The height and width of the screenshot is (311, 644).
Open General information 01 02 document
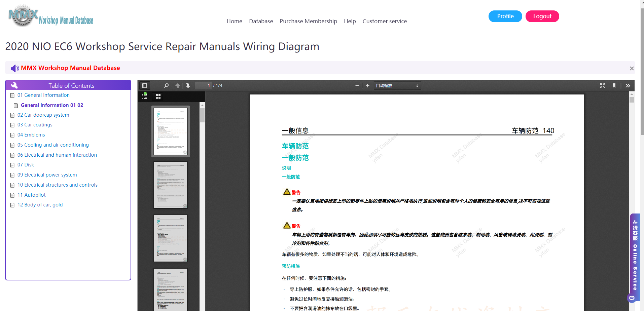(x=52, y=105)
